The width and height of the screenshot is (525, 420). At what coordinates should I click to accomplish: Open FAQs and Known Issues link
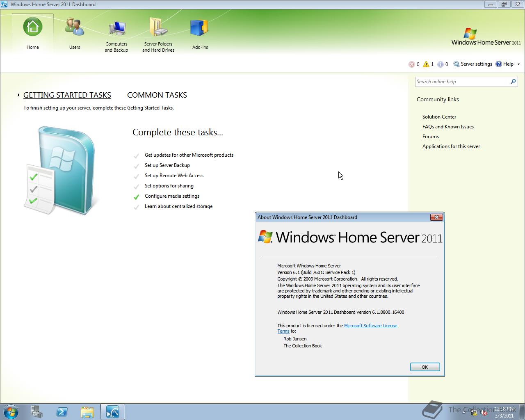[x=448, y=127]
